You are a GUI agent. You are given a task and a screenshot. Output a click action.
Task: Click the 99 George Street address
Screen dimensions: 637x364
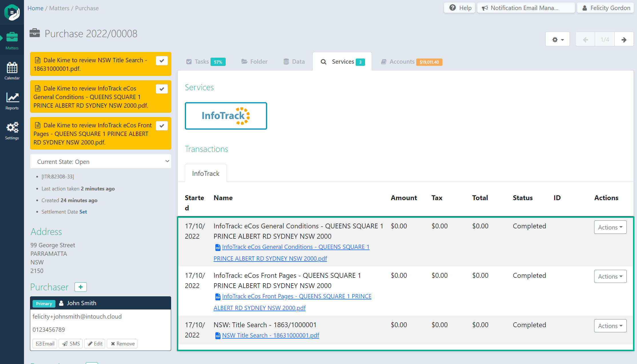point(53,245)
